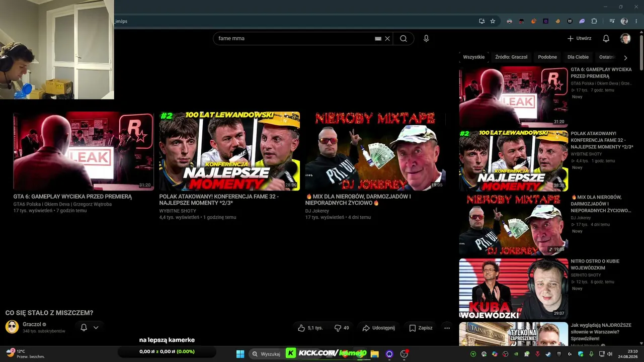Select the Wszystkie filter chip

tap(474, 57)
